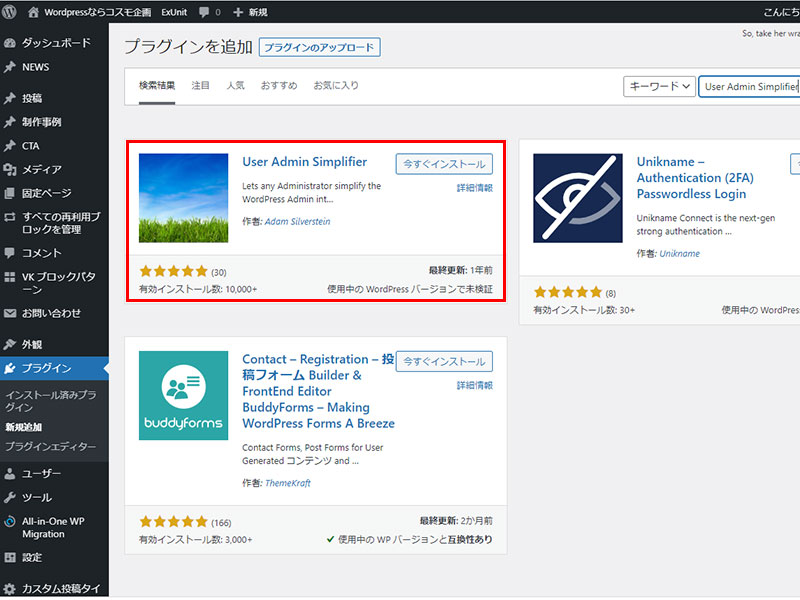Open 詳細情報 for BuddyForms plugin
This screenshot has width=800, height=600.
point(474,385)
